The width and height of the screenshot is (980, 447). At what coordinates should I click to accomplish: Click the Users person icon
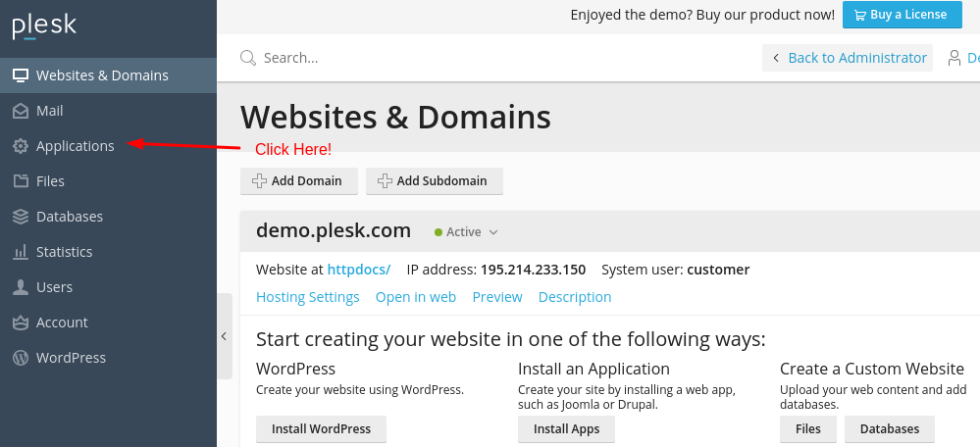[x=20, y=287]
